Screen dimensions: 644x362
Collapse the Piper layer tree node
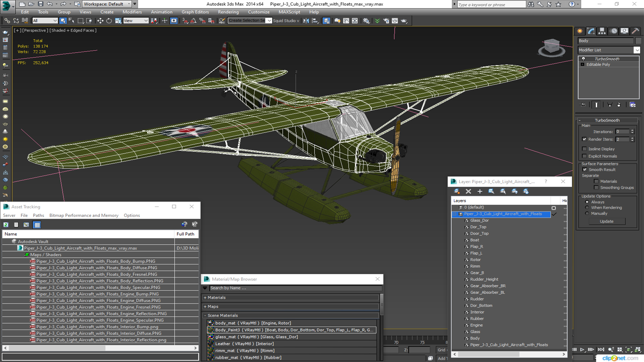pos(455,214)
